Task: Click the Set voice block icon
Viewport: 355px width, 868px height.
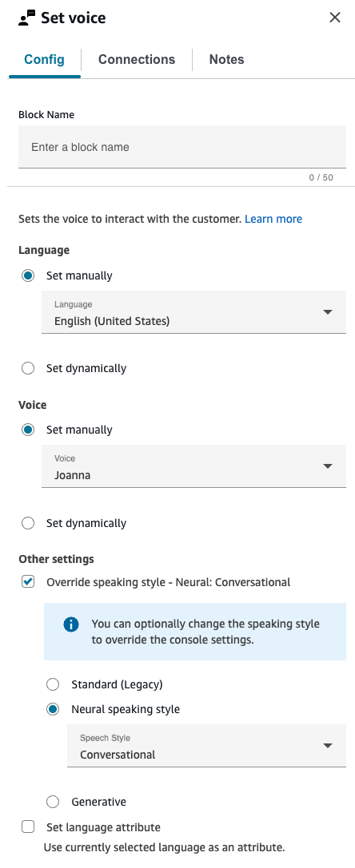Action: (x=26, y=18)
